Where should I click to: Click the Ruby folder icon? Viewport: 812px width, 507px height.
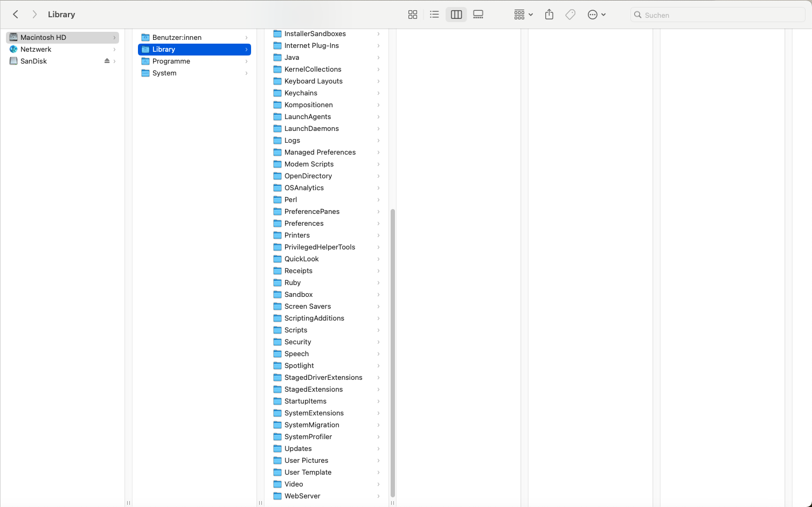point(277,282)
